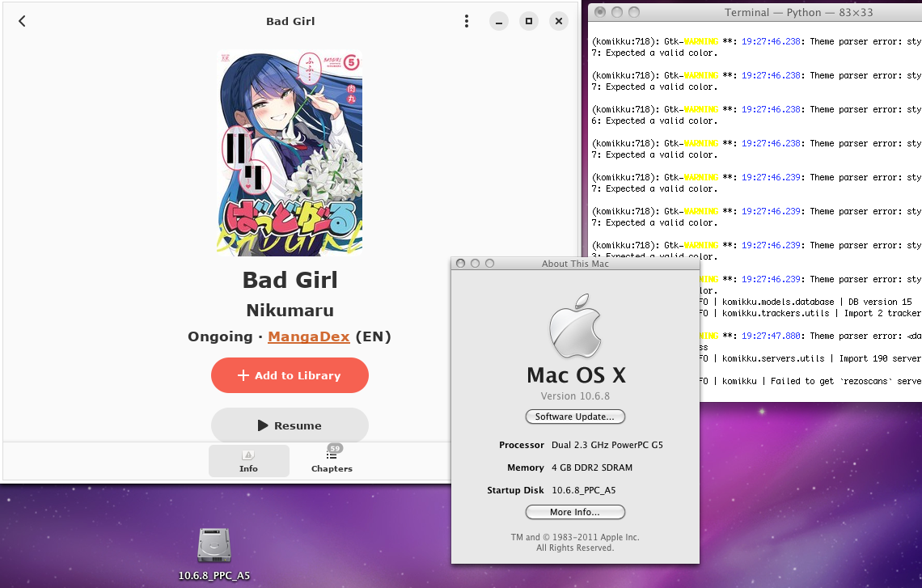Click Version 10.6.8 text
The height and width of the screenshot is (588, 922).
pos(575,396)
